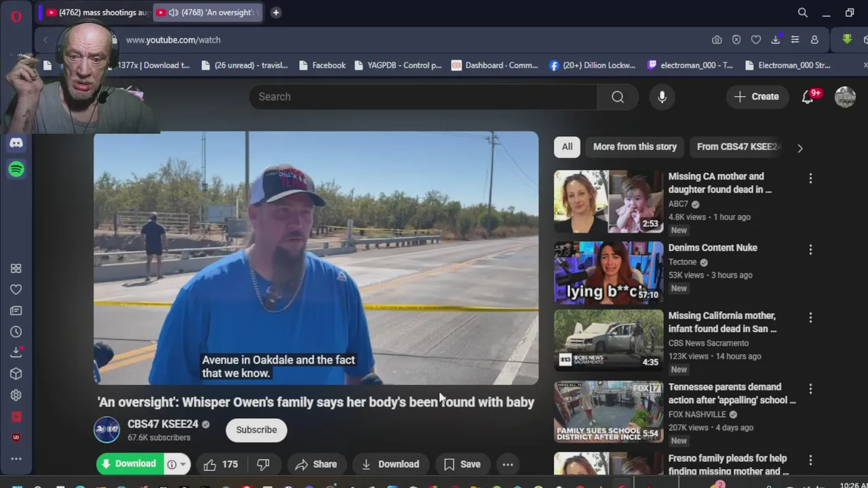Open Easy Setup sliders icon

(x=795, y=40)
